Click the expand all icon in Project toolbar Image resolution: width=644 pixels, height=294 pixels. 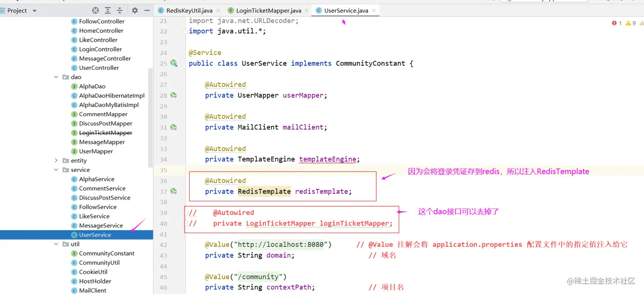click(108, 11)
